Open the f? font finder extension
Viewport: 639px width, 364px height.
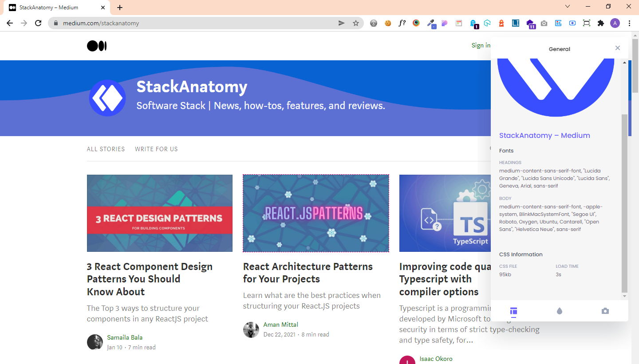tap(402, 23)
